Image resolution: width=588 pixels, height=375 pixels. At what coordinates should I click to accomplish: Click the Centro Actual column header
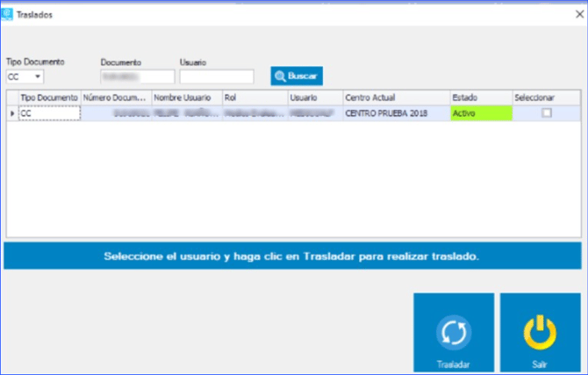pyautogui.click(x=395, y=97)
